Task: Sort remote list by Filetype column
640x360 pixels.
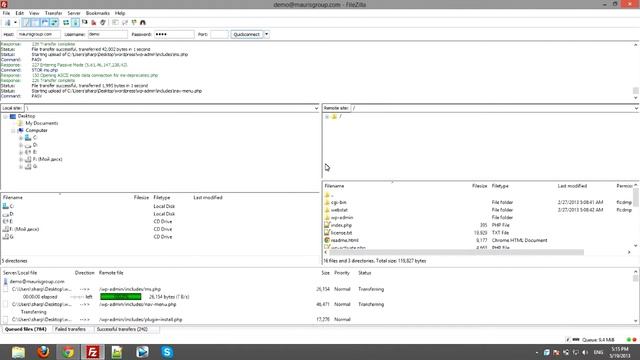Action: 500,186
